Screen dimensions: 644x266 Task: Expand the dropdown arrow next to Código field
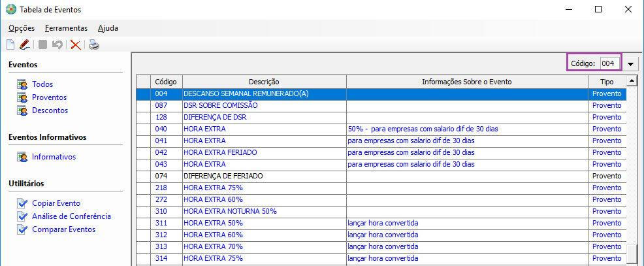pyautogui.click(x=631, y=64)
